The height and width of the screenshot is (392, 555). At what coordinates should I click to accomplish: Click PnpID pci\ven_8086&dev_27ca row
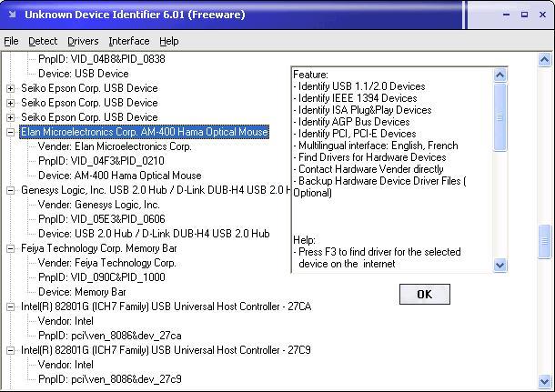coord(110,336)
